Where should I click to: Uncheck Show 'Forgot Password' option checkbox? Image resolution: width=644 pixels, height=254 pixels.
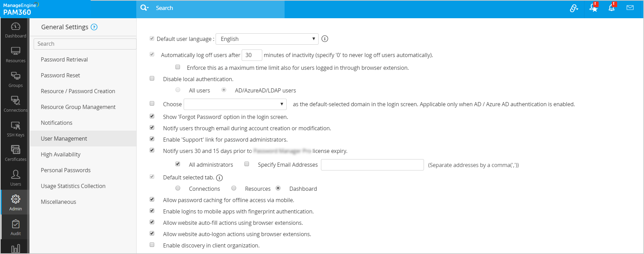point(152,116)
